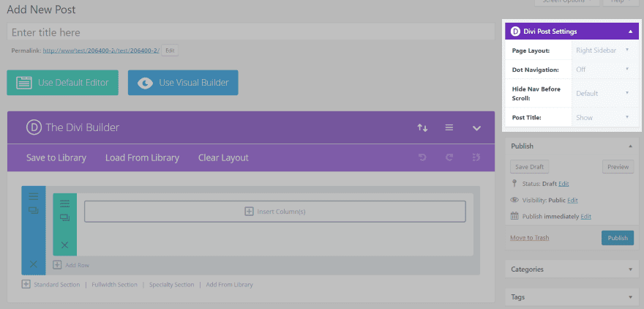Click Load From Library
The height and width of the screenshot is (309, 644).
coord(142,157)
